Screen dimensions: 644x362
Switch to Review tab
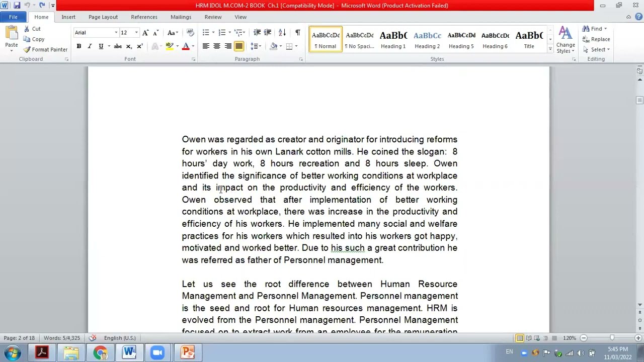click(x=213, y=17)
